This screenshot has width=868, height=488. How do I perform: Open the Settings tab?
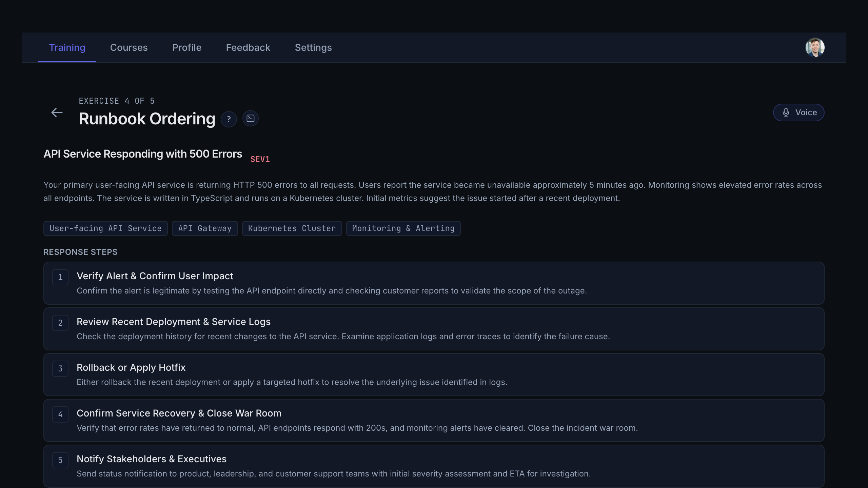point(313,47)
